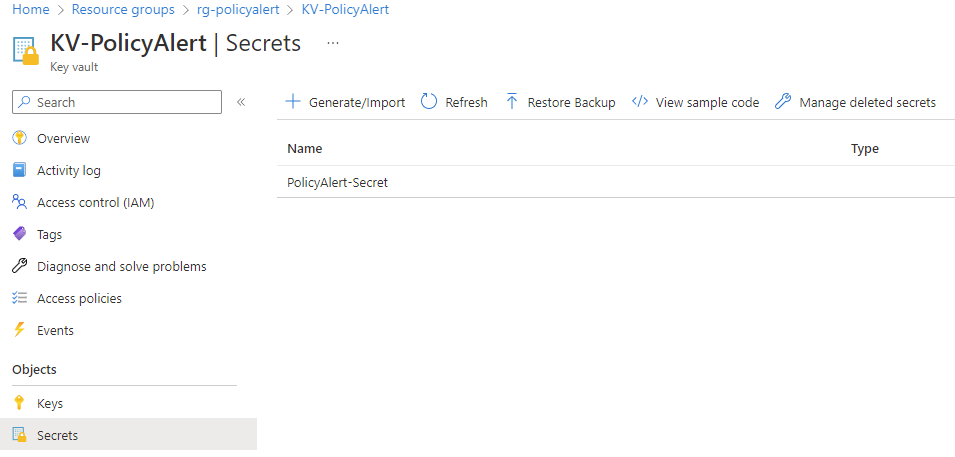Click the Access control people icon
Screen dimensions: 955x457
click(x=19, y=202)
